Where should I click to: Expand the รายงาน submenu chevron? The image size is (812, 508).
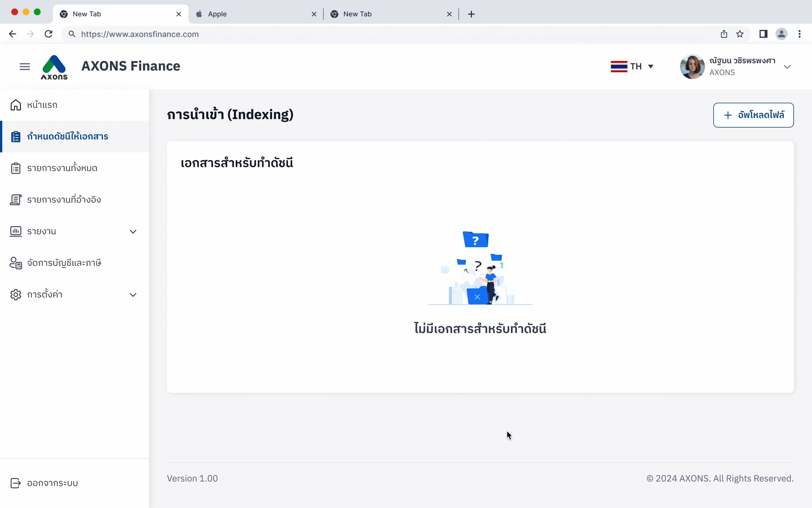tap(133, 232)
